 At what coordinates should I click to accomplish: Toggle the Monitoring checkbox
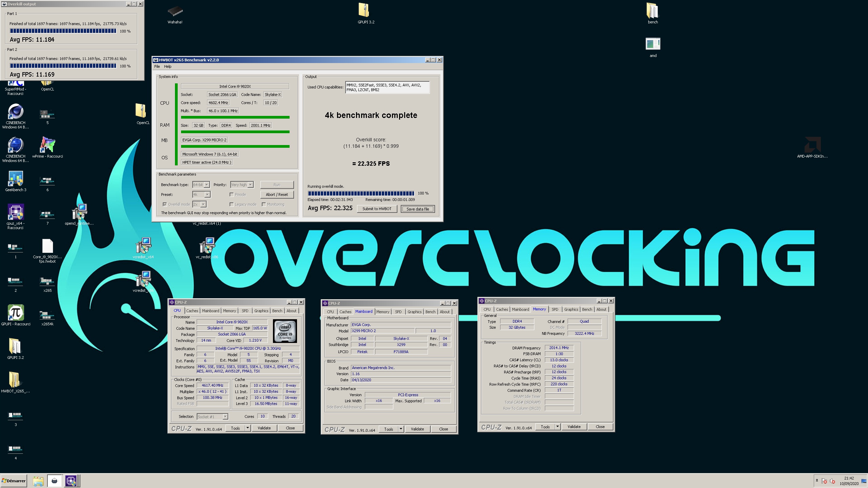264,204
